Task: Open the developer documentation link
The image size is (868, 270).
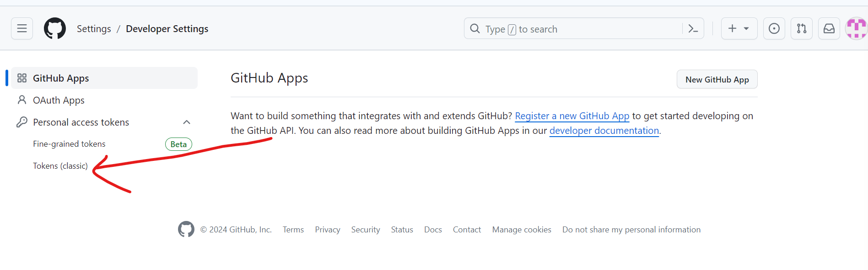Action: pos(604,131)
